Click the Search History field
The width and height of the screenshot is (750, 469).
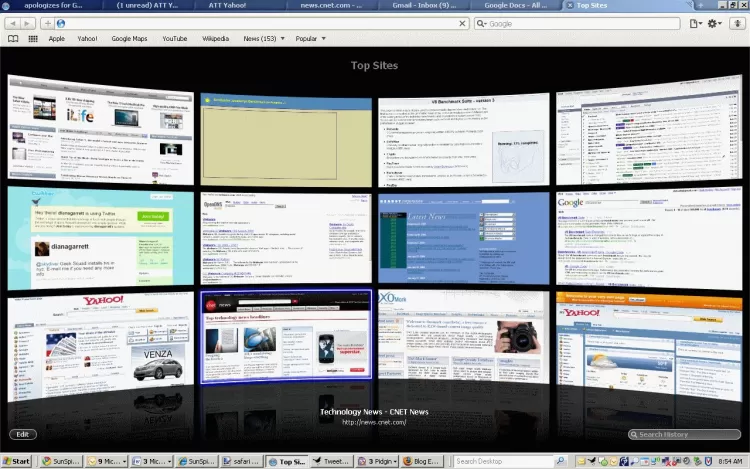coord(684,435)
